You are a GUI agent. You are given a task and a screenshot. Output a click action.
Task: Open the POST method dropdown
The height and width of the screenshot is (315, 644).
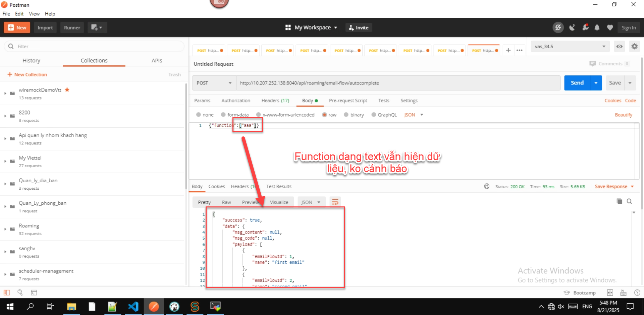click(x=214, y=83)
